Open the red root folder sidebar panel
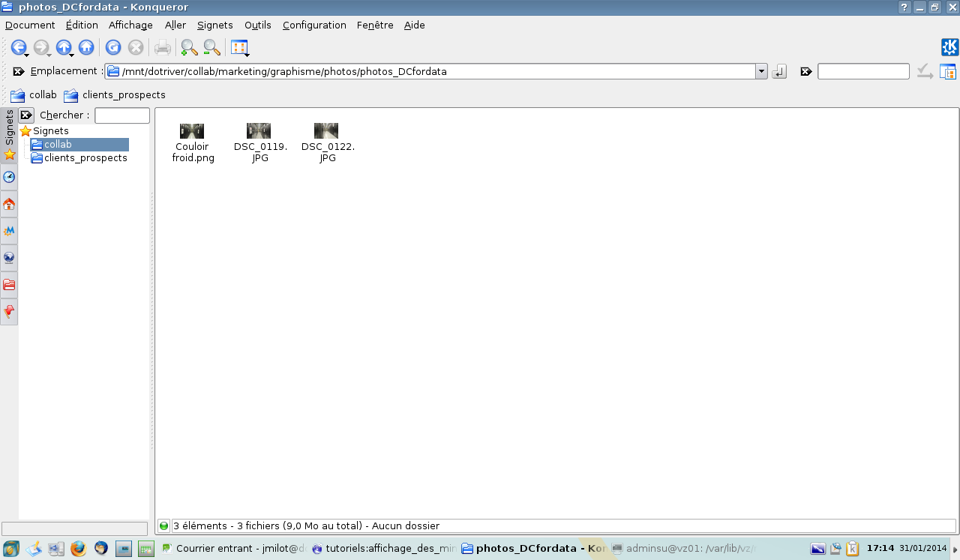The width and height of the screenshot is (960, 560). tap(9, 285)
